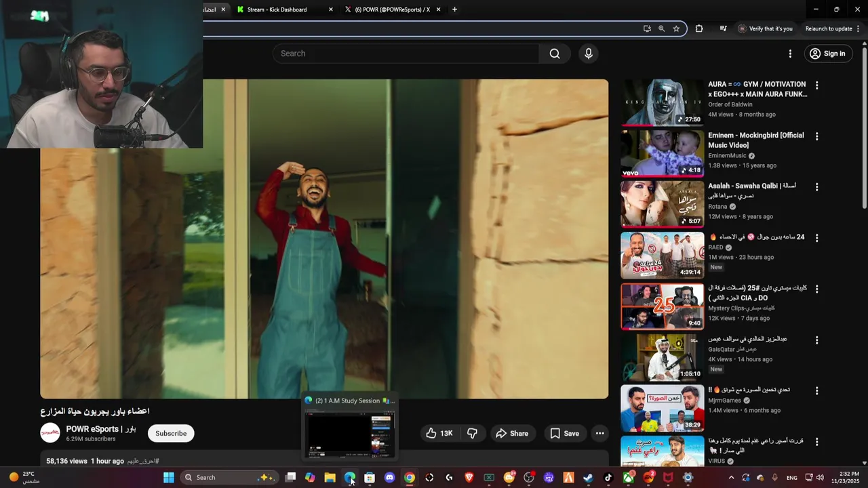Open Brave browser from taskbar

coord(469,477)
